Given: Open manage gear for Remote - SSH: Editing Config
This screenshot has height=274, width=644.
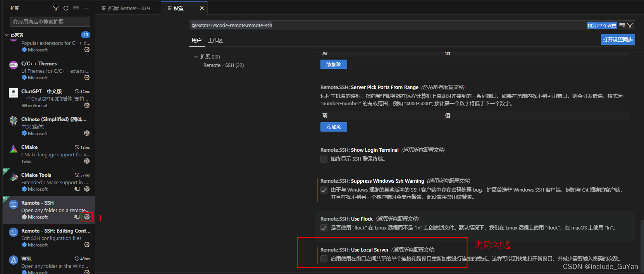Looking at the screenshot, I should [x=87, y=245].
